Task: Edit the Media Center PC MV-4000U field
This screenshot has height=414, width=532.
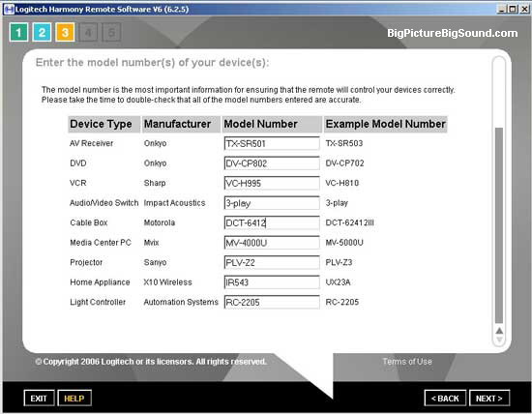Action: coord(272,243)
